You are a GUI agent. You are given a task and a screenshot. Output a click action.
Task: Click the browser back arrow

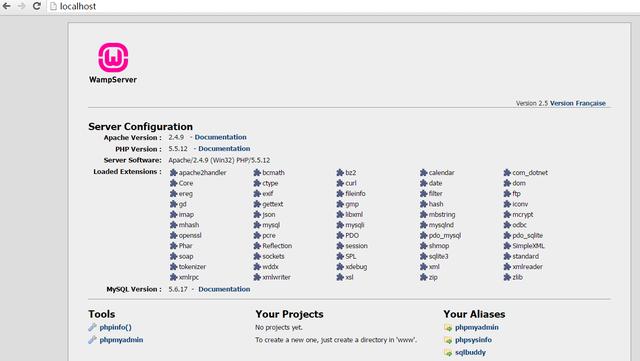7,6
